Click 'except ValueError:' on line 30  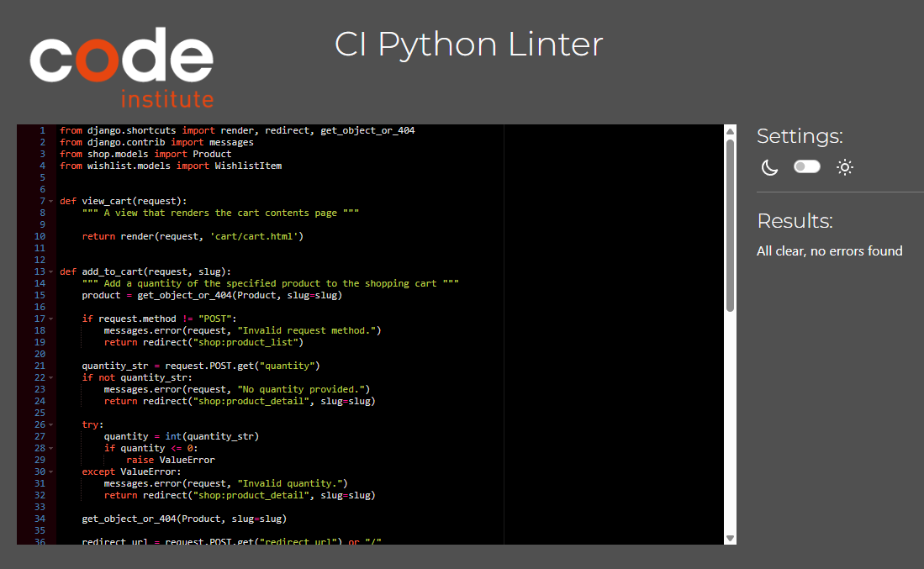(x=131, y=472)
